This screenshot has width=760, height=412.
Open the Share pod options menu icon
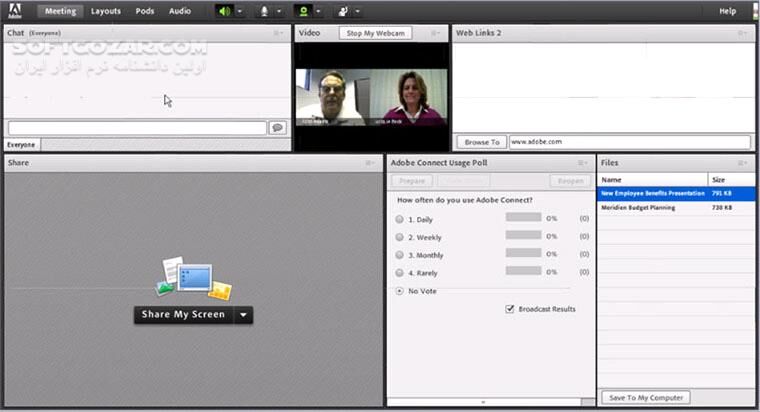(x=370, y=163)
